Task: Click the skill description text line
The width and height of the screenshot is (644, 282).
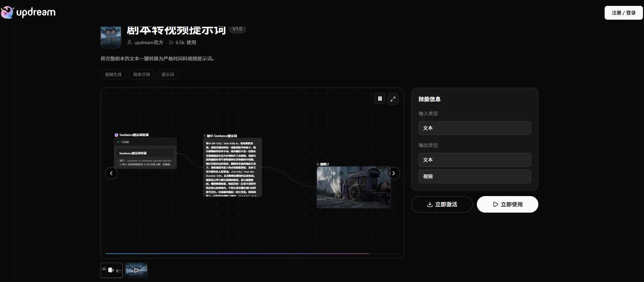Action: 158,59
